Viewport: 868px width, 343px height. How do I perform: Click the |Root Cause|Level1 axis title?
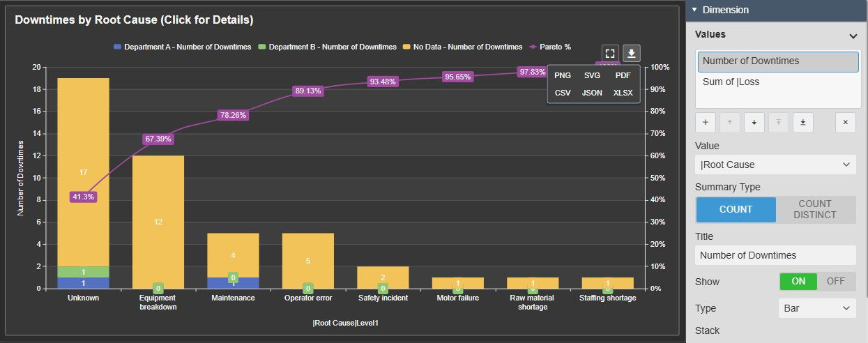pos(345,323)
